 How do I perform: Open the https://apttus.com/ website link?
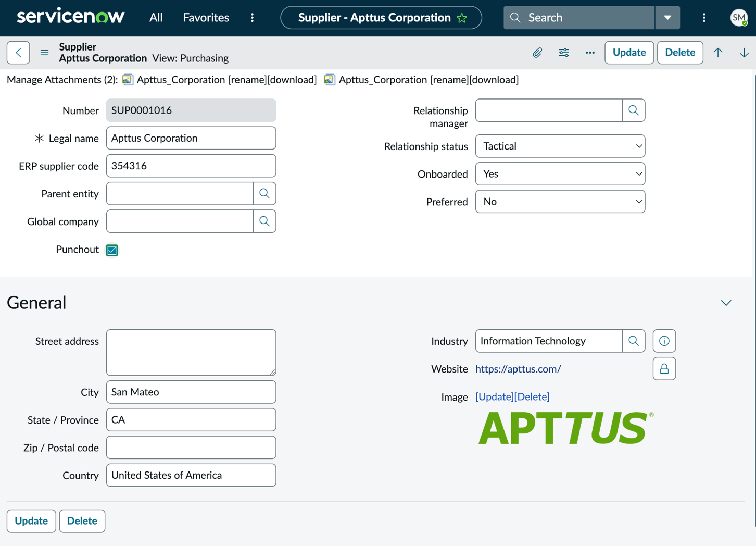518,369
